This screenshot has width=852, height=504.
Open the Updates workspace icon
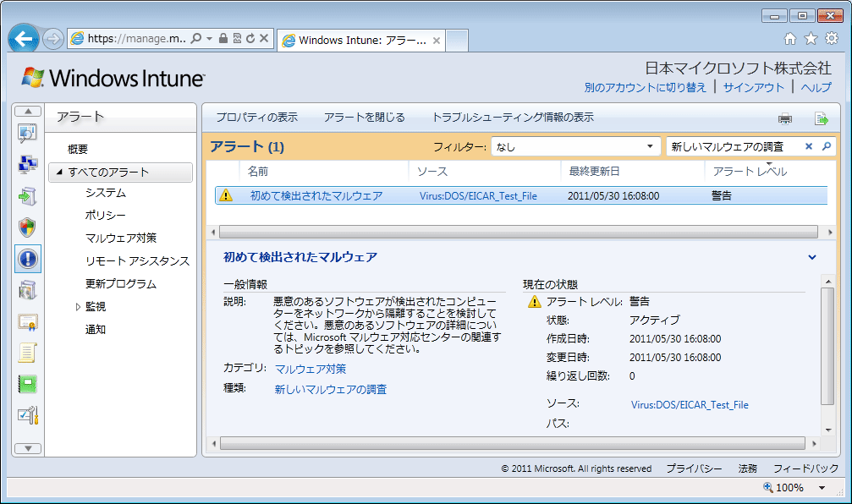click(x=27, y=196)
